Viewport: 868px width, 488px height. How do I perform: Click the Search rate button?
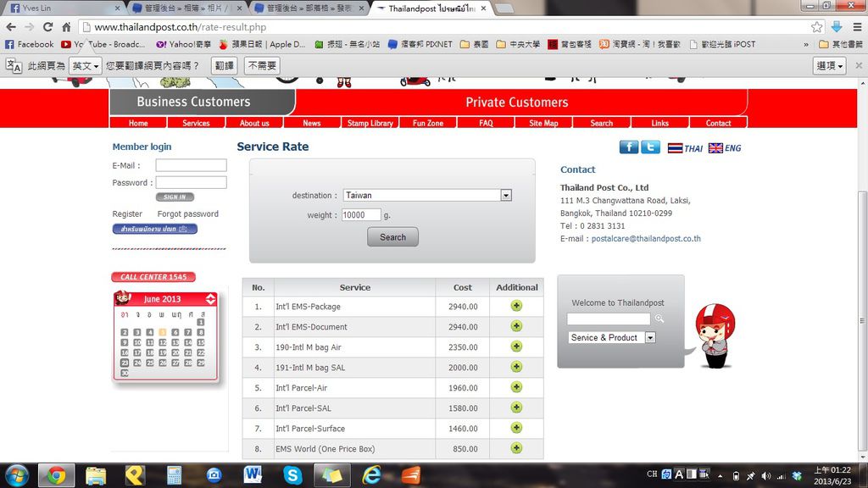[x=392, y=237]
